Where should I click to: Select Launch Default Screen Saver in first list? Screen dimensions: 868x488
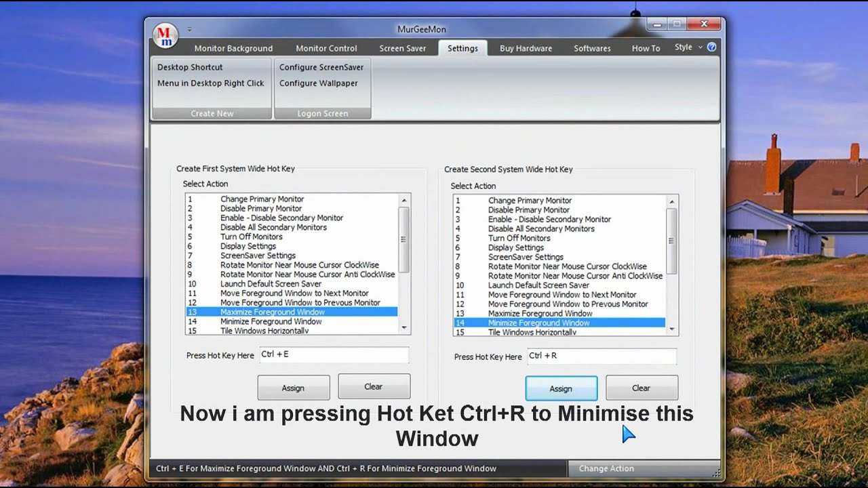point(292,284)
